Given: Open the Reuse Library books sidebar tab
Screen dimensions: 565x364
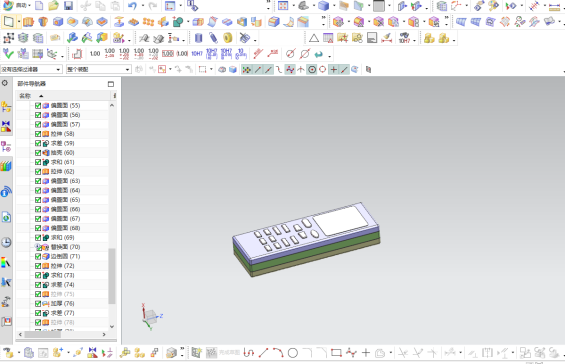Looking at the screenshot, I should click(6, 166).
